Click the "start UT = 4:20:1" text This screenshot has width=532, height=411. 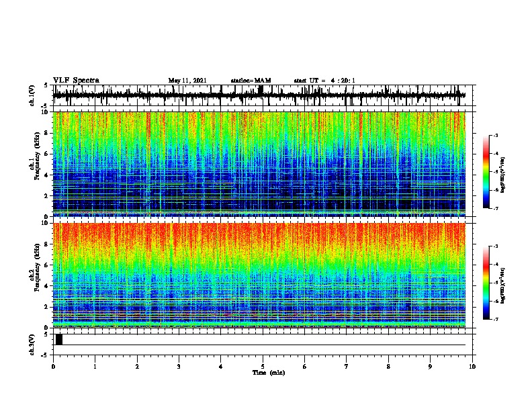[x=324, y=81]
